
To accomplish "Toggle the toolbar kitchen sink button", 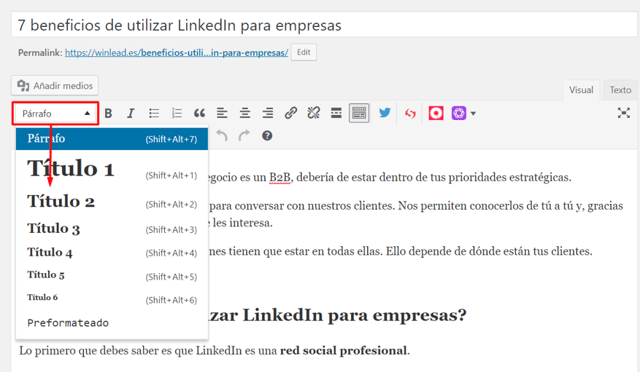I will point(359,113).
